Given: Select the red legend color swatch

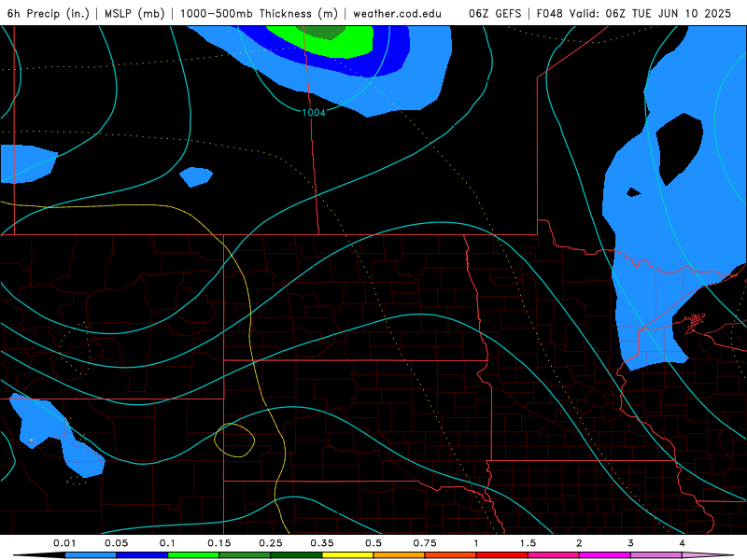Looking at the screenshot, I should pyautogui.click(x=502, y=555).
